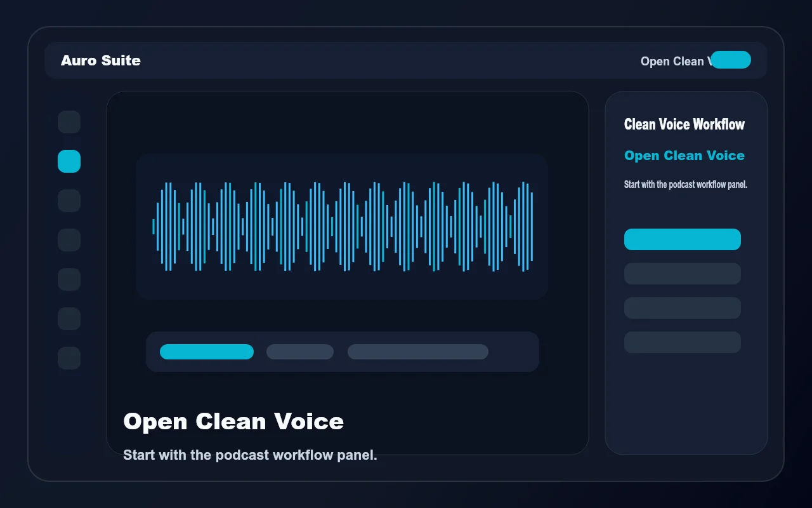Select the bottom-most gray bar in workflow panel
This screenshot has height=508, width=812.
point(683,342)
